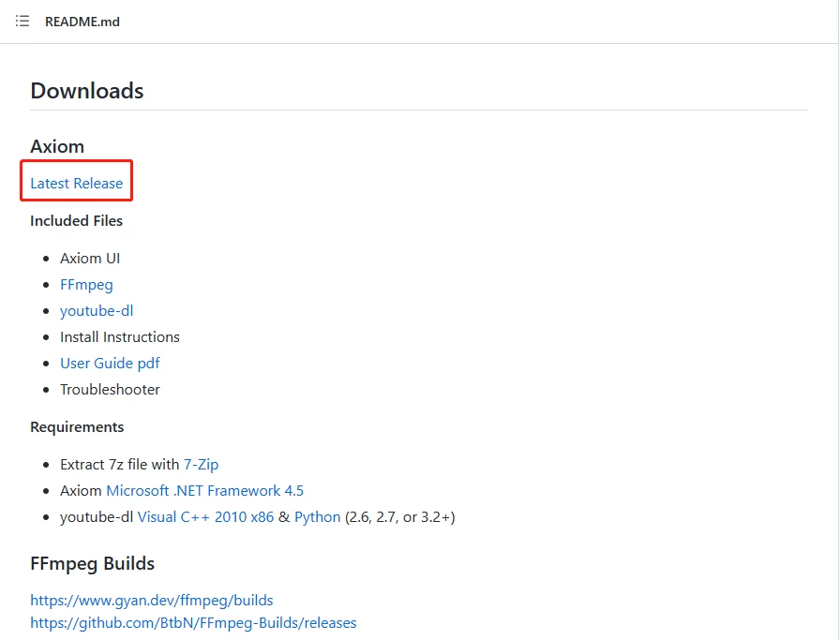Select the Requirements subheading
Image resolution: width=840 pixels, height=640 pixels.
point(77,426)
